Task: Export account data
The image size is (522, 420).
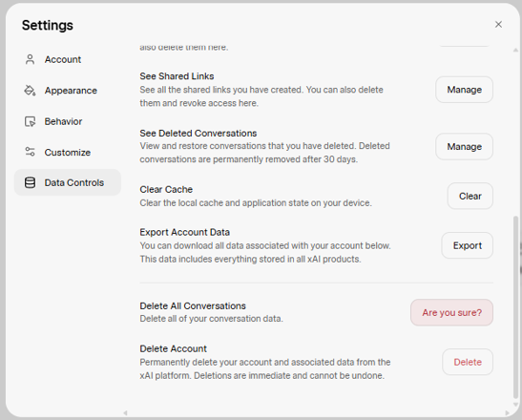Action: 467,245
